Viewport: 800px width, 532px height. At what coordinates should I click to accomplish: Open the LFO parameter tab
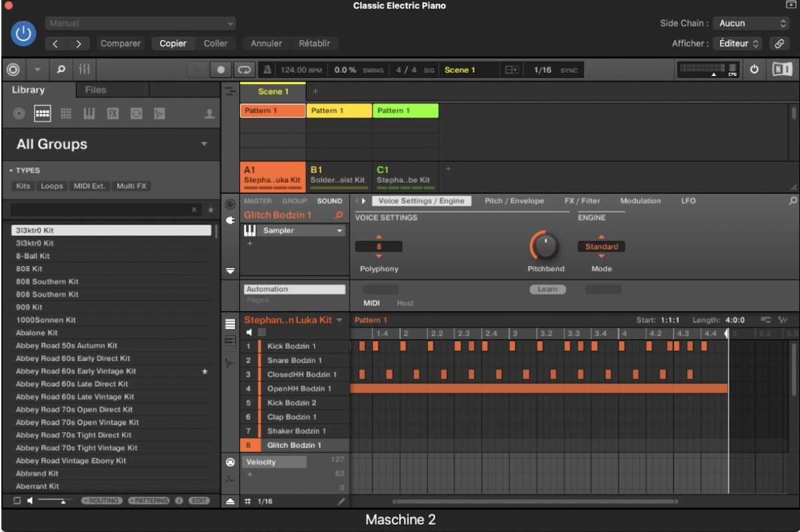[688, 201]
